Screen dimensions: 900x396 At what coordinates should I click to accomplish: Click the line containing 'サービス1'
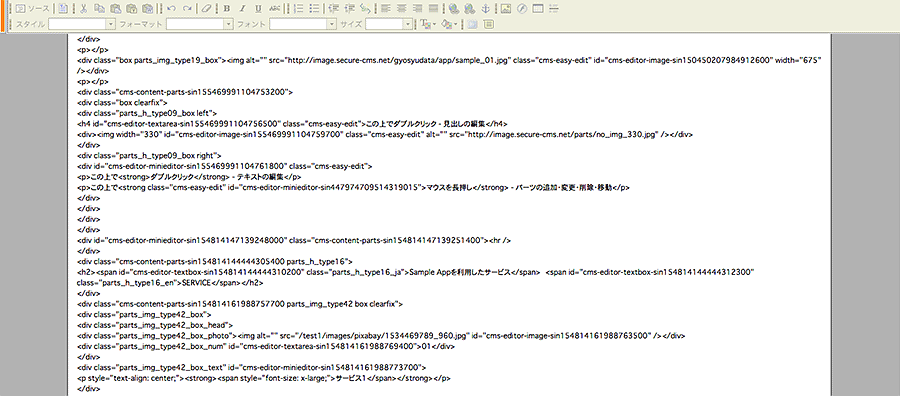[x=264, y=379]
